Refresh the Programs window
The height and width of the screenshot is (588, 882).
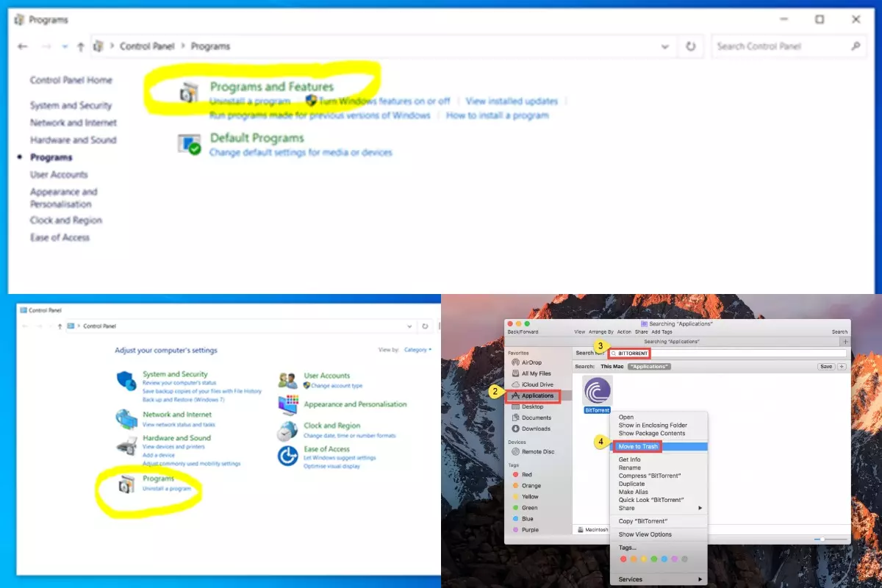tap(690, 46)
